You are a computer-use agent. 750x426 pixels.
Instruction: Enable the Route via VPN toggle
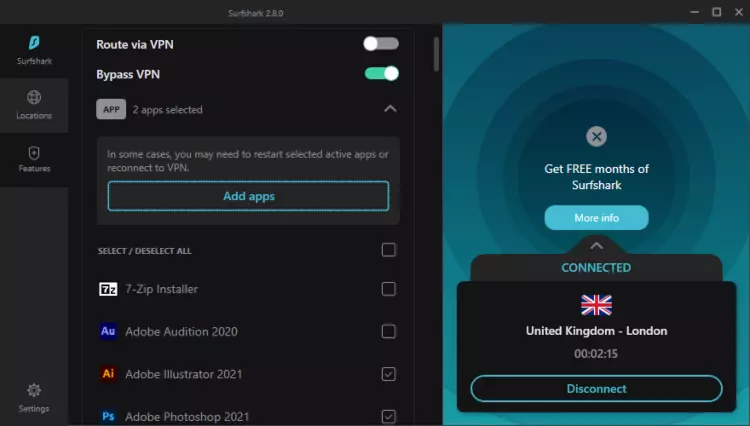(x=381, y=44)
